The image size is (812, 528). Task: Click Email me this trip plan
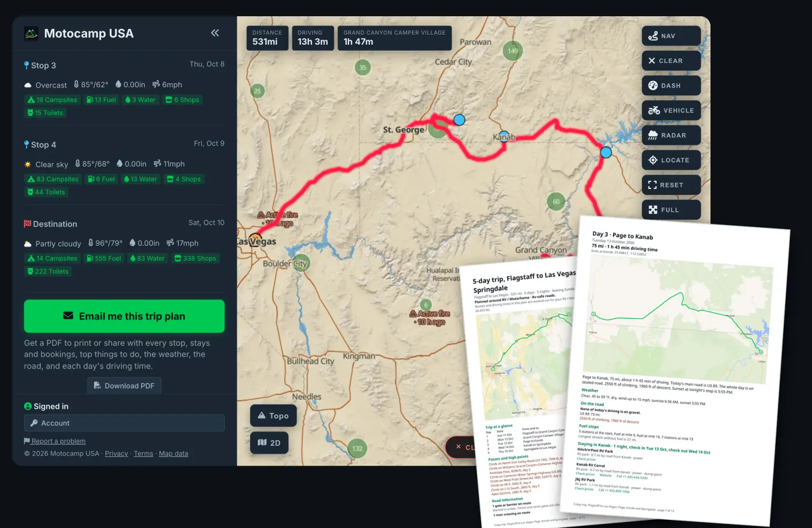(x=124, y=316)
